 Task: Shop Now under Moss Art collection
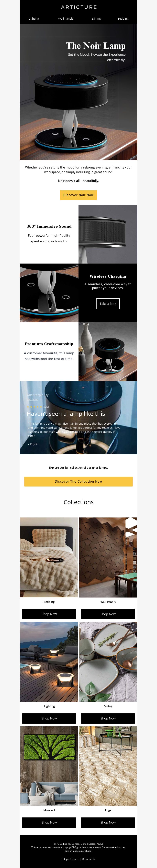click(49, 823)
